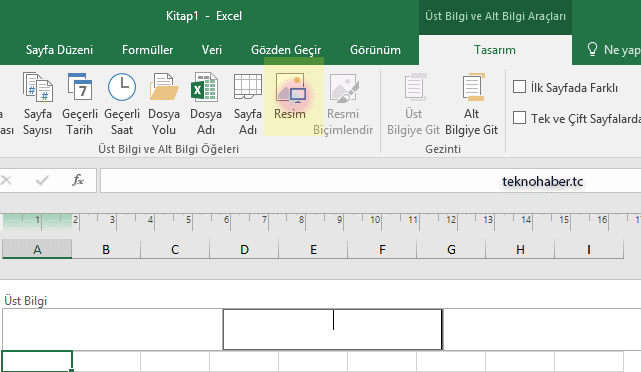Screen dimensions: 641x372
Task: Insert Dosya Adı file name
Action: click(x=206, y=104)
